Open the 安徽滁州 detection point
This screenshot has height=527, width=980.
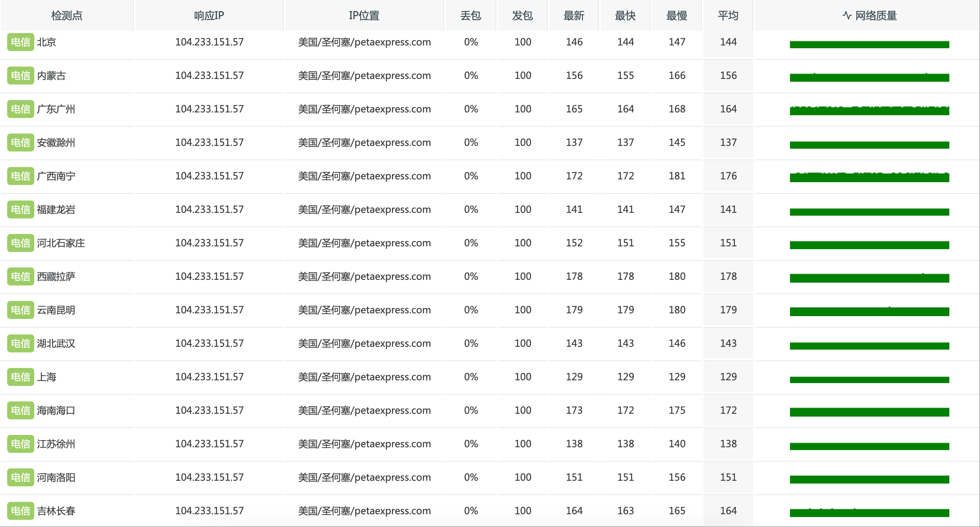pyautogui.click(x=56, y=143)
